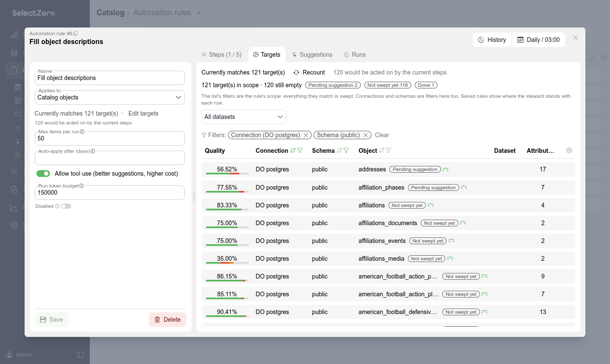Viewport: 610px width, 364px height.
Task: Open the rule History
Action: pyautogui.click(x=492, y=40)
